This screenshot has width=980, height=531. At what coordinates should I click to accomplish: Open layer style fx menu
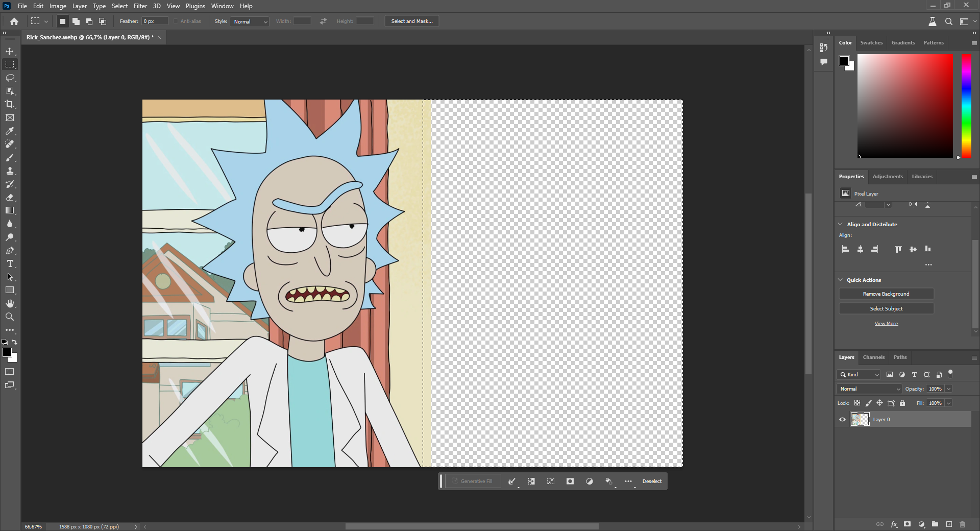point(894,524)
